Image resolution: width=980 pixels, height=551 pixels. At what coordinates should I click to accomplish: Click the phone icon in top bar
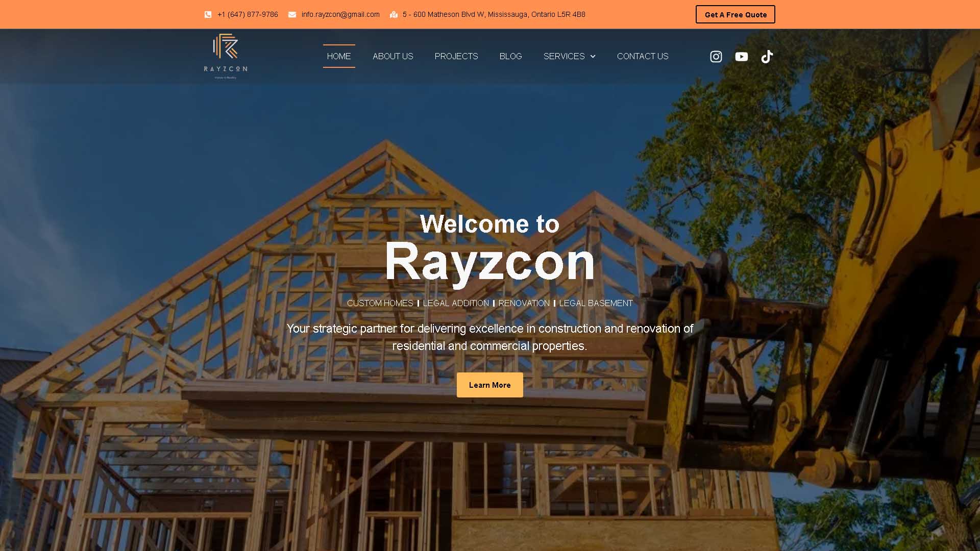[208, 15]
